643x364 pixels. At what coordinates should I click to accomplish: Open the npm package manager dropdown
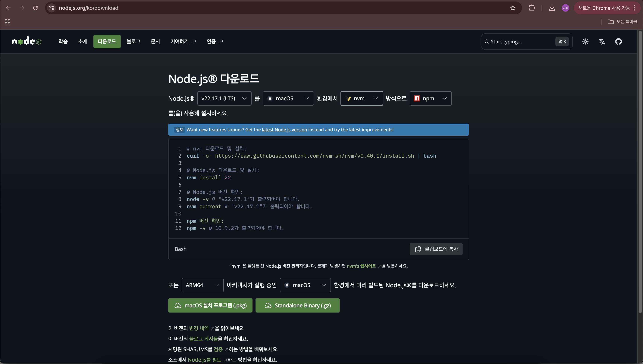click(431, 98)
